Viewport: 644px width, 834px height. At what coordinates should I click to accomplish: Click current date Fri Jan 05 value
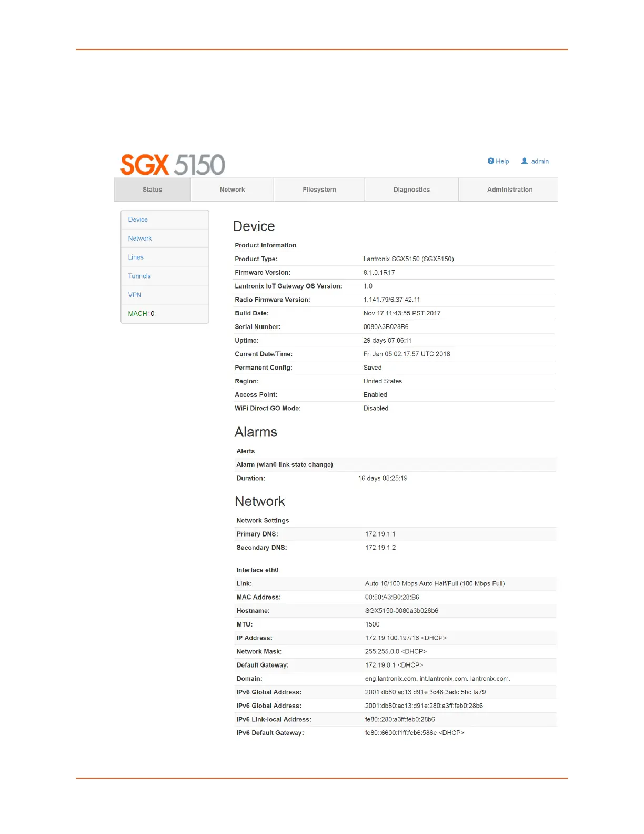coord(407,354)
